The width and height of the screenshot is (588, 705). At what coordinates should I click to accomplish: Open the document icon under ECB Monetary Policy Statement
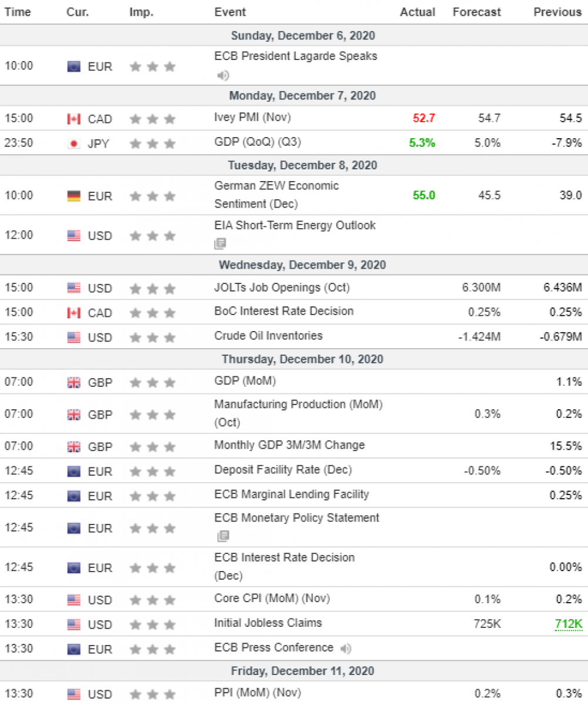[x=223, y=536]
